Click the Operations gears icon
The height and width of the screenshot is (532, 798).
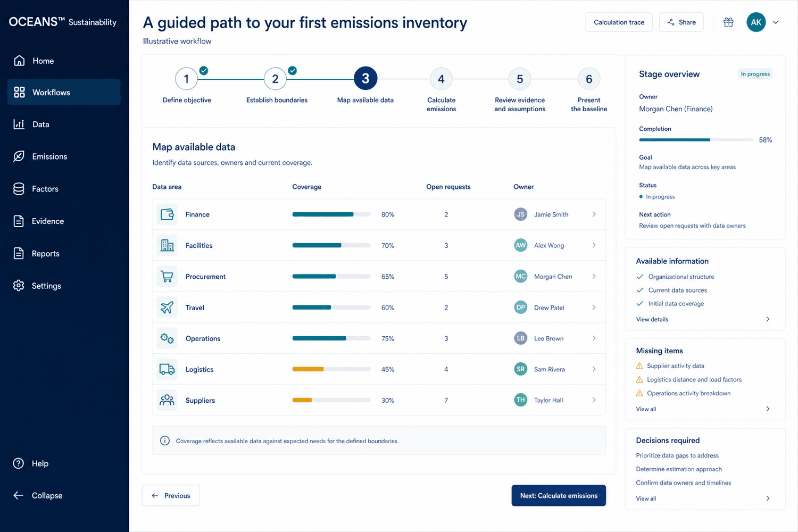click(x=167, y=338)
